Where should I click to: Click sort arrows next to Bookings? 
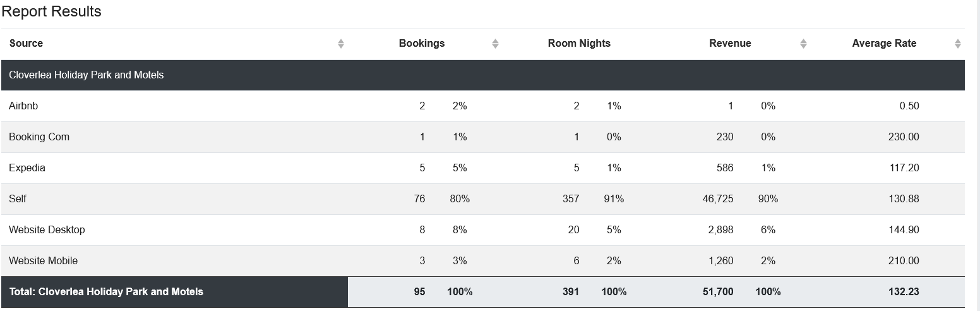click(495, 44)
